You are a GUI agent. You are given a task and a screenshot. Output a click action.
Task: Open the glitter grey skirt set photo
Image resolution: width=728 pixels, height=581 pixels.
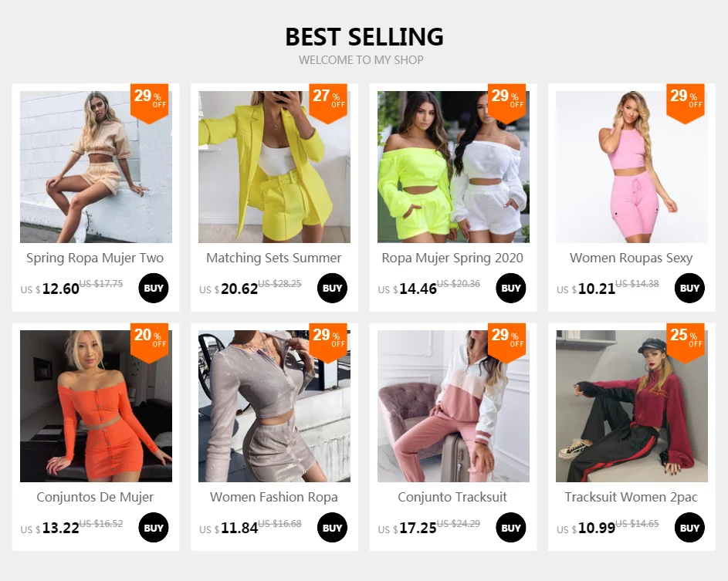tap(274, 406)
